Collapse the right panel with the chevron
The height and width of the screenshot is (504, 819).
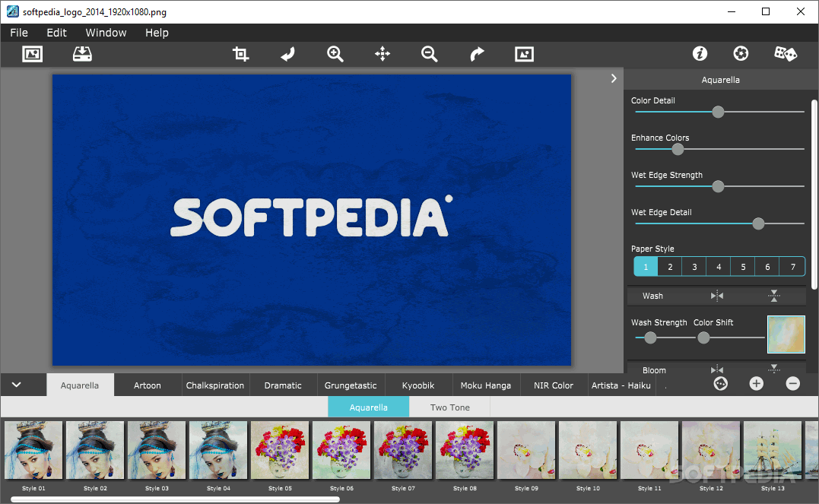[x=614, y=78]
